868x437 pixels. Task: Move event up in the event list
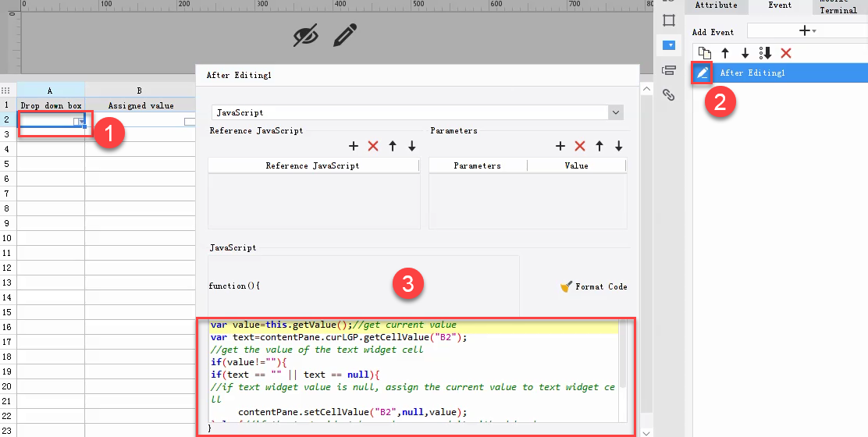725,53
